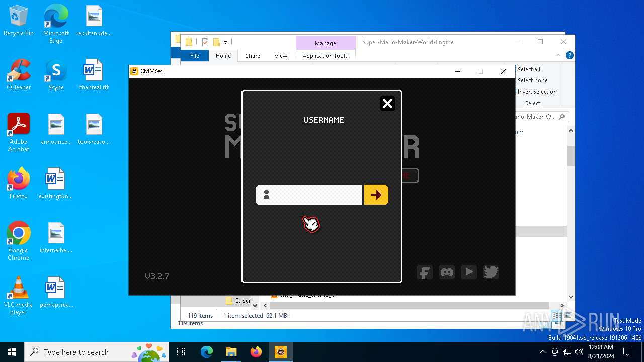
Task: Select thanreal.rtf desktop file
Action: pyautogui.click(x=94, y=75)
